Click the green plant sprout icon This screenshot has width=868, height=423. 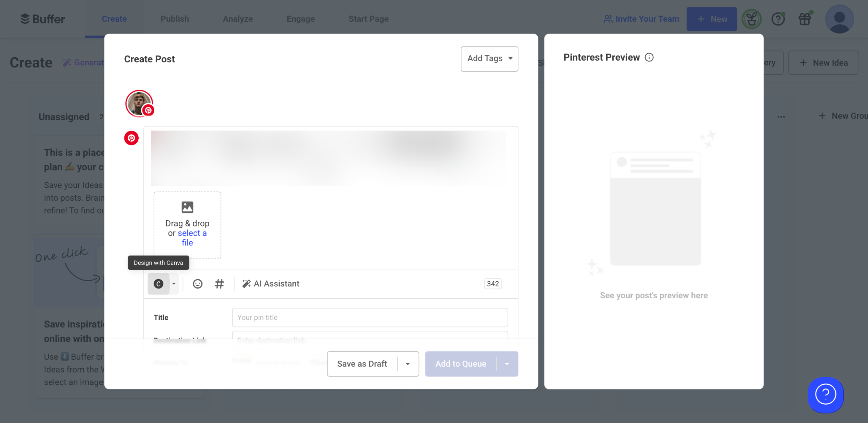click(751, 19)
